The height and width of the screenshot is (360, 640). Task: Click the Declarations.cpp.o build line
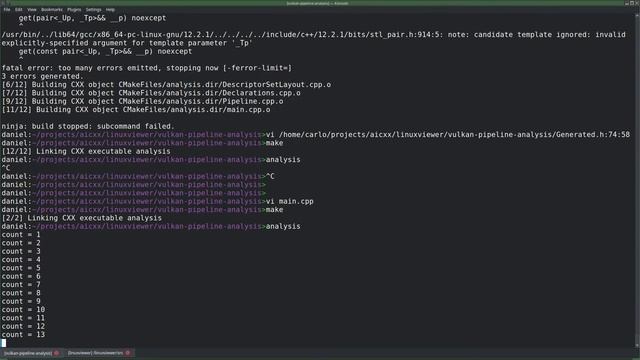point(151,93)
